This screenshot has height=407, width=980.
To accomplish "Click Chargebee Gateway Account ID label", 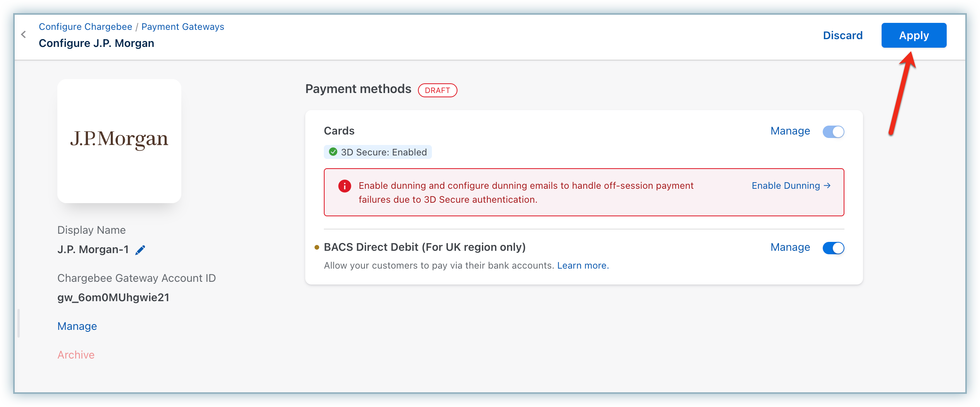I will [136, 278].
